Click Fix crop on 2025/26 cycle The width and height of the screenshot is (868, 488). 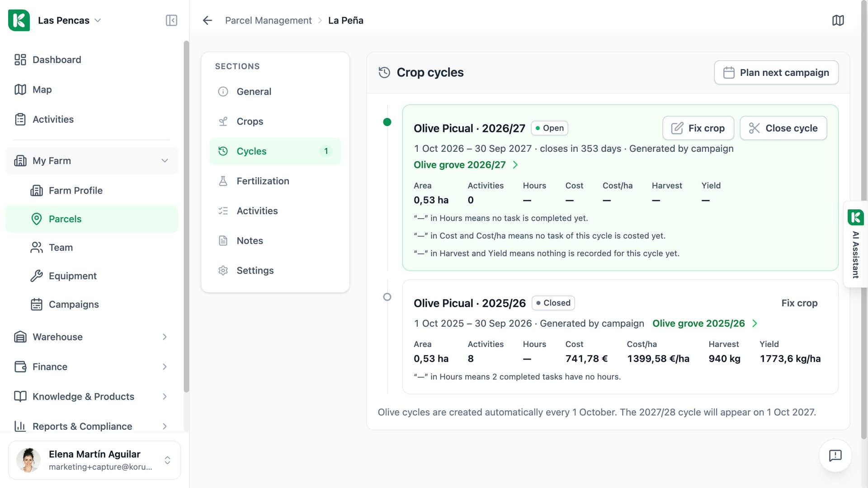click(x=799, y=303)
